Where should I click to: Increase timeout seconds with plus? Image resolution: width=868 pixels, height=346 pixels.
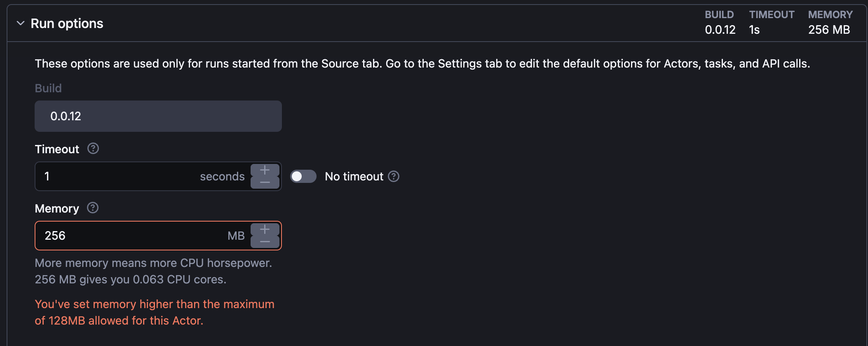point(265,170)
